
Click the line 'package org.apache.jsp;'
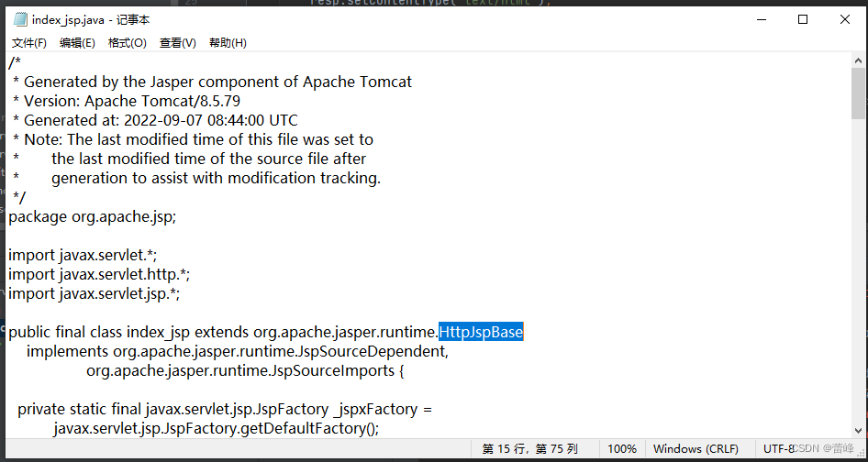coord(93,217)
